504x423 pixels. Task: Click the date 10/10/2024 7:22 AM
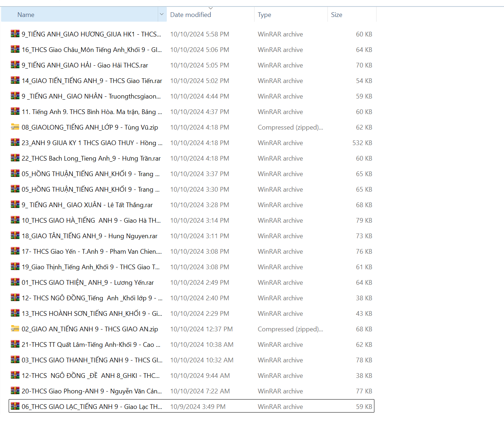[x=200, y=391]
